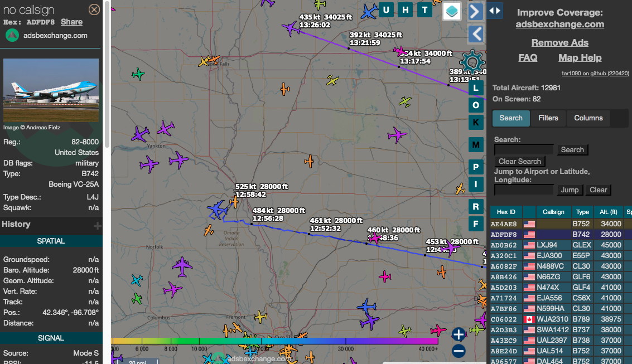This screenshot has height=364, width=632.
Task: Switch to the Search tab
Action: [x=511, y=118]
